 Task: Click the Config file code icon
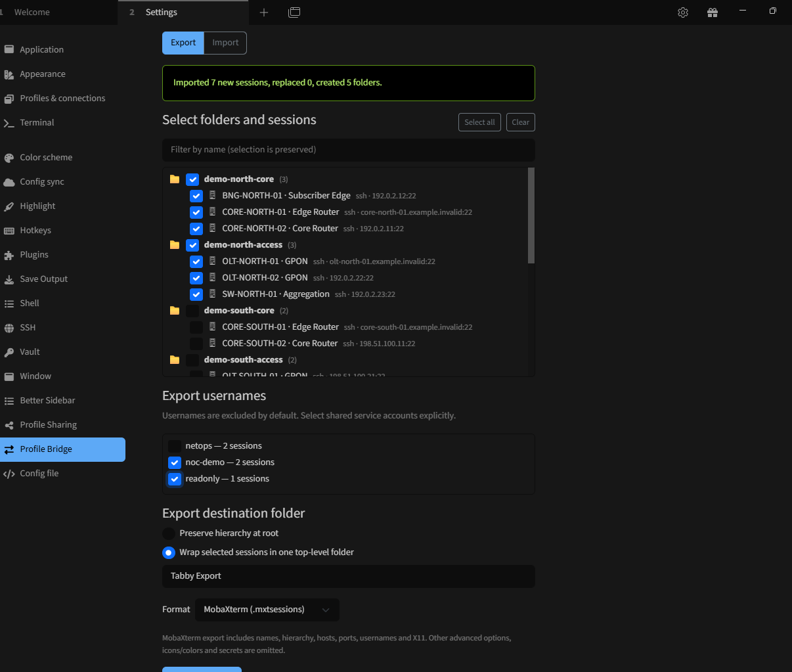[9, 474]
